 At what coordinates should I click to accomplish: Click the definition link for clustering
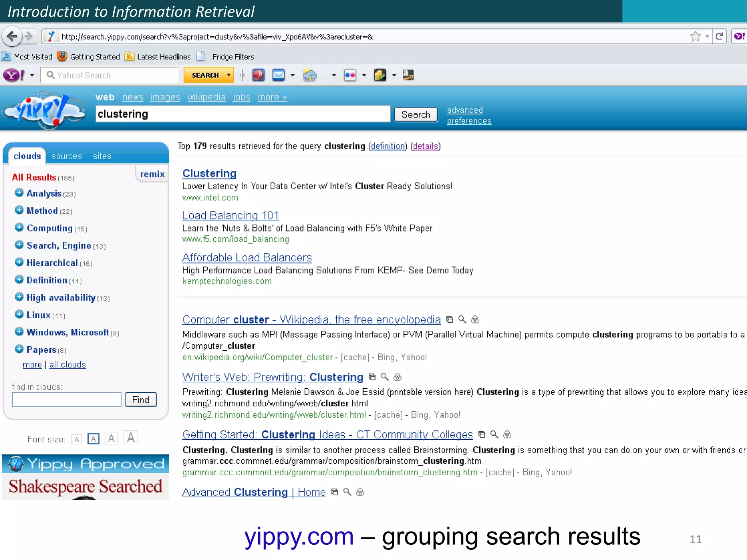click(388, 146)
